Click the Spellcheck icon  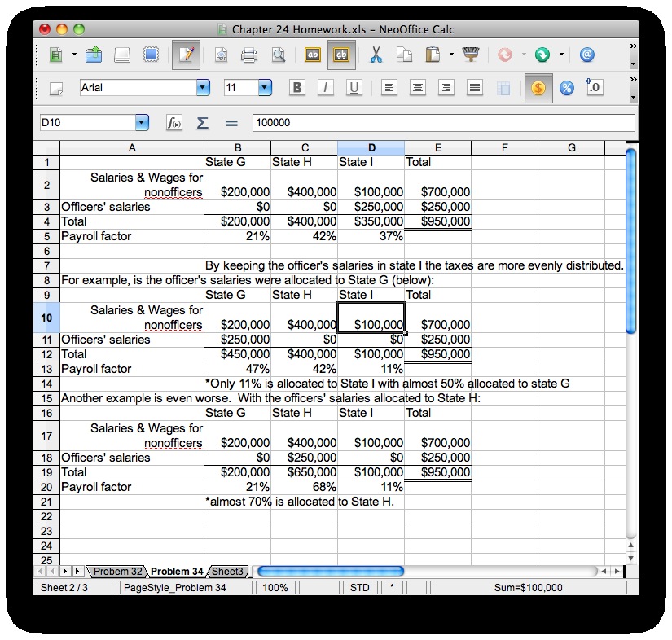(x=313, y=55)
